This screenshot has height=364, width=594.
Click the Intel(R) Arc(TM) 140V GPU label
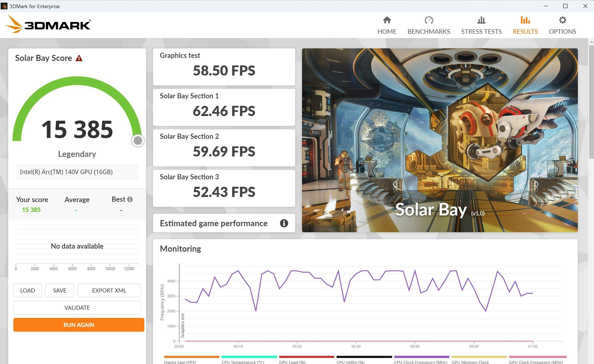click(x=66, y=172)
